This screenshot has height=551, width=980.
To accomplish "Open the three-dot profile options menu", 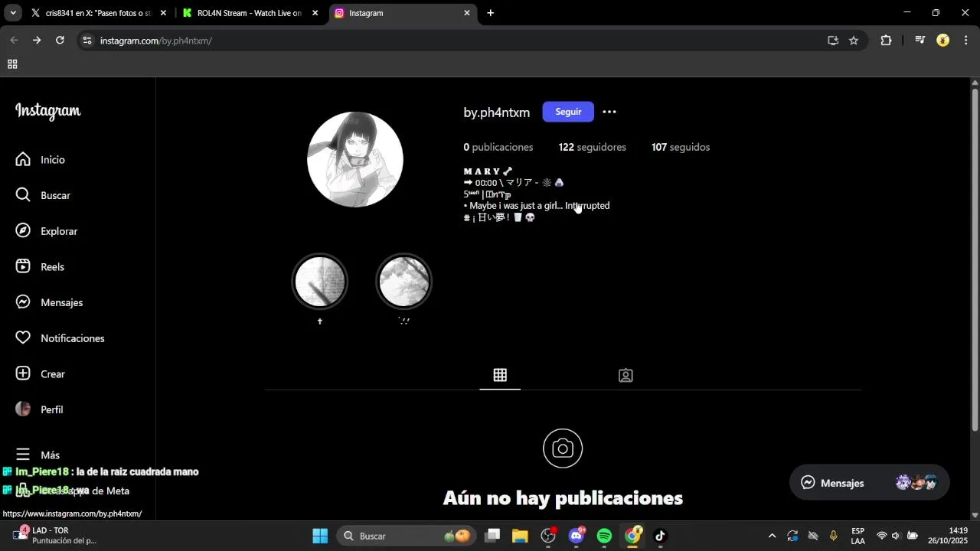I will (x=609, y=112).
